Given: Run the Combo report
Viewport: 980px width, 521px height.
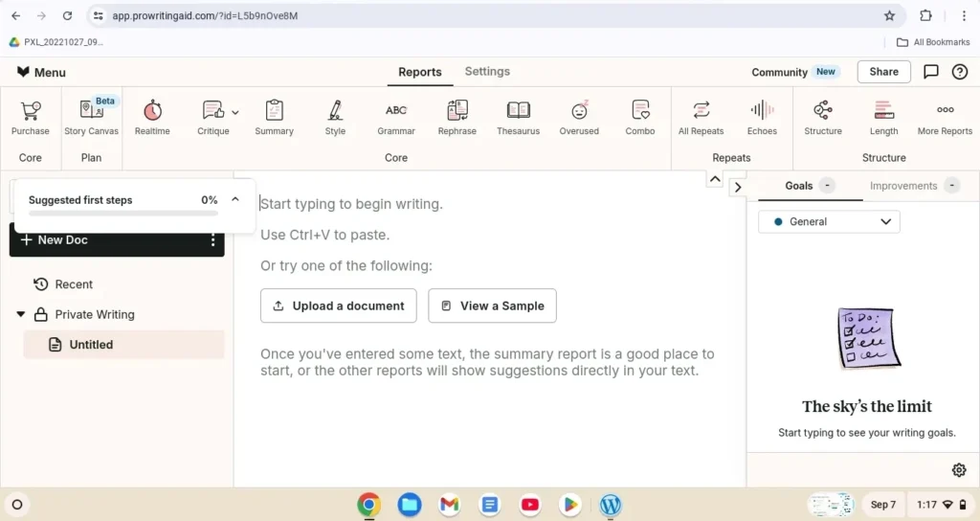Looking at the screenshot, I should pyautogui.click(x=640, y=118).
